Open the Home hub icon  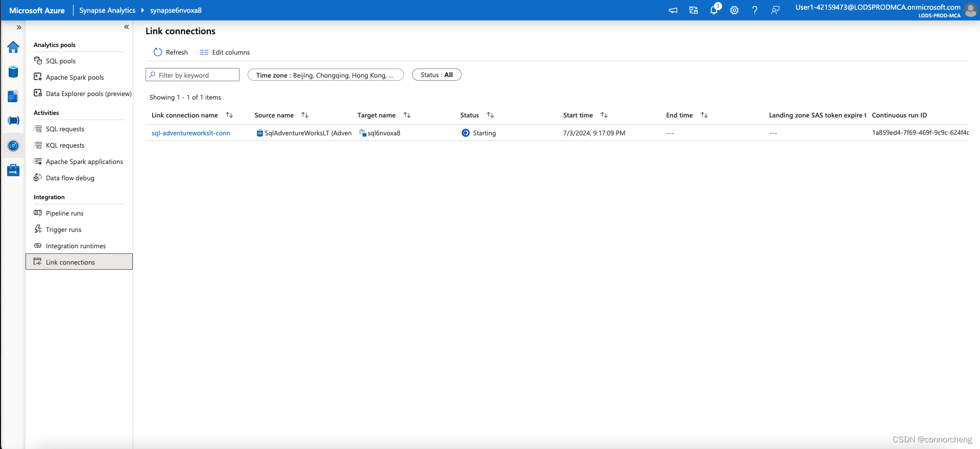(13, 47)
